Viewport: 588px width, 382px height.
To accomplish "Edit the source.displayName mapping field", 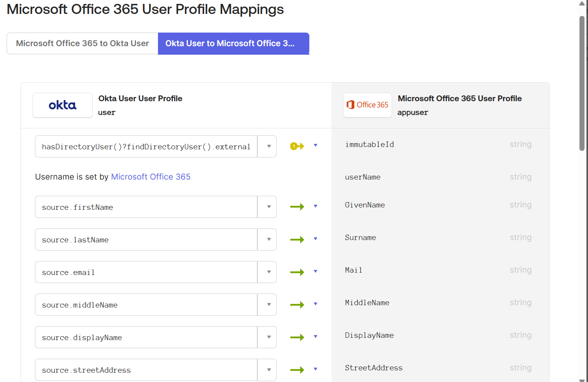I will pyautogui.click(x=146, y=337).
